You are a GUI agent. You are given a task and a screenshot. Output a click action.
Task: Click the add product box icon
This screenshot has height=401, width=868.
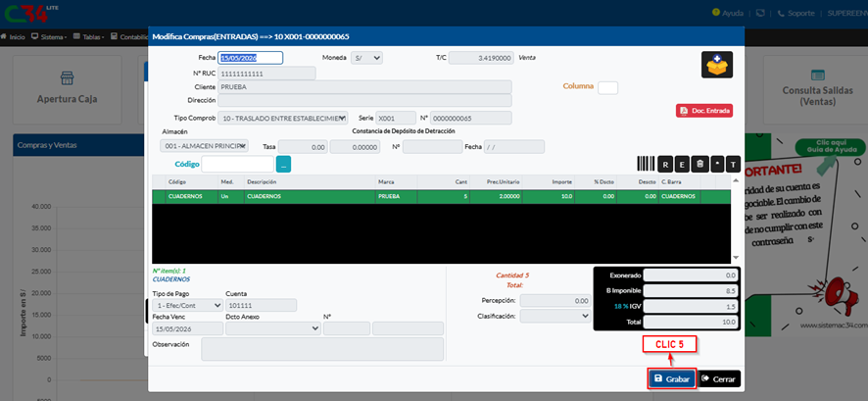tap(717, 65)
